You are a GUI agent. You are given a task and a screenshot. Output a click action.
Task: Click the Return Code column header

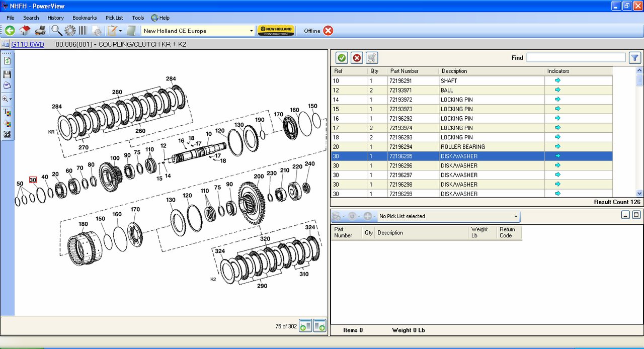click(x=509, y=232)
